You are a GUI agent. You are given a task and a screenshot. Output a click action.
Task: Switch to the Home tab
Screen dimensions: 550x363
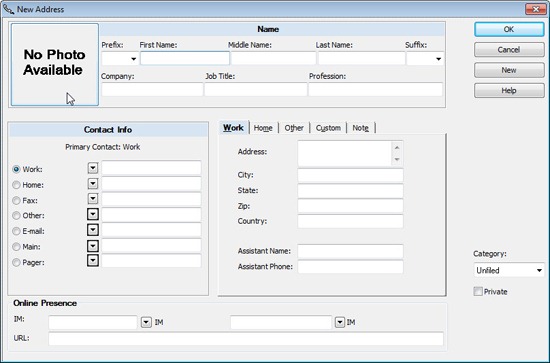coord(263,128)
